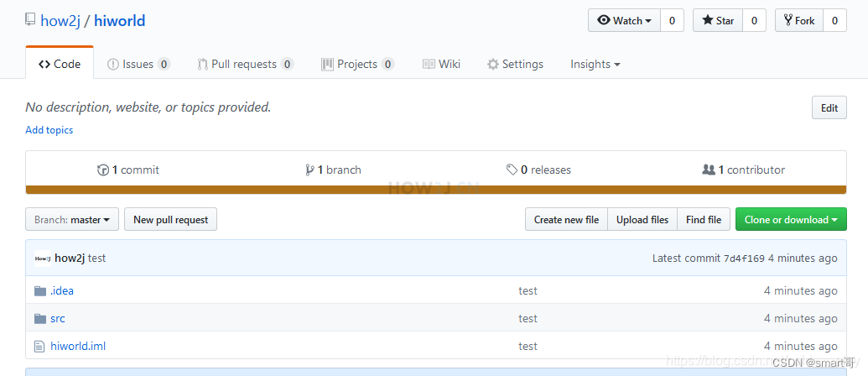Click the test commit message in hiworld.iml row
Image resolution: width=868 pixels, height=376 pixels.
click(x=528, y=346)
